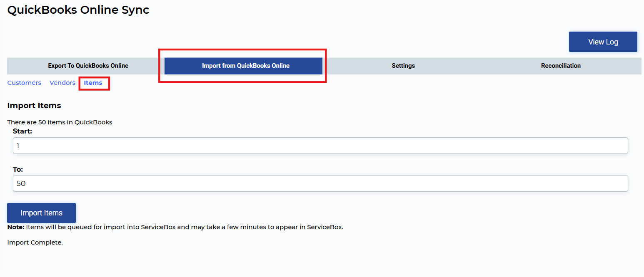
Task: Click the 'To:' field label
Action: 18,169
